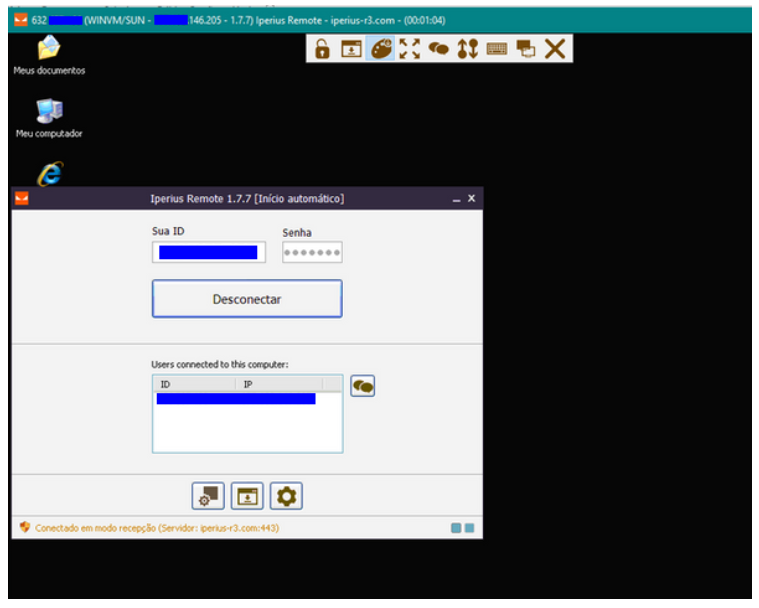Toggle full screen arrows icon

point(410,49)
